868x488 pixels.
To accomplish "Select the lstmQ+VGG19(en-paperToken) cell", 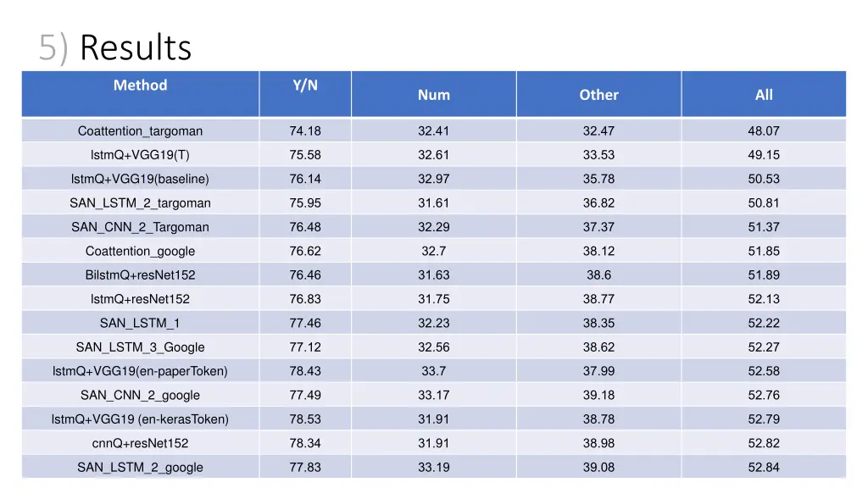I will coord(140,371).
